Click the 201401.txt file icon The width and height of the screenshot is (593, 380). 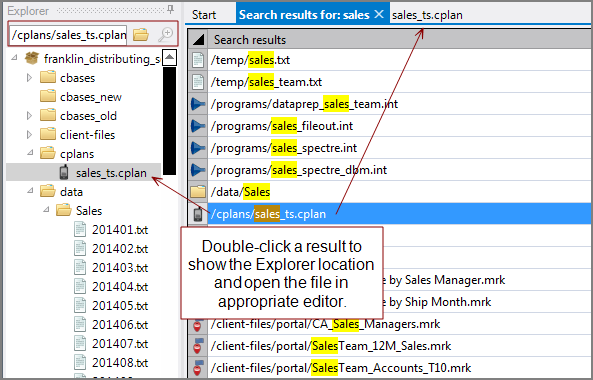coord(80,230)
